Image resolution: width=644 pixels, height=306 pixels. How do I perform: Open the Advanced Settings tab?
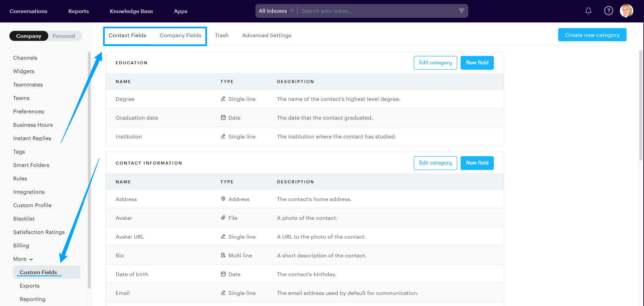pyautogui.click(x=267, y=35)
